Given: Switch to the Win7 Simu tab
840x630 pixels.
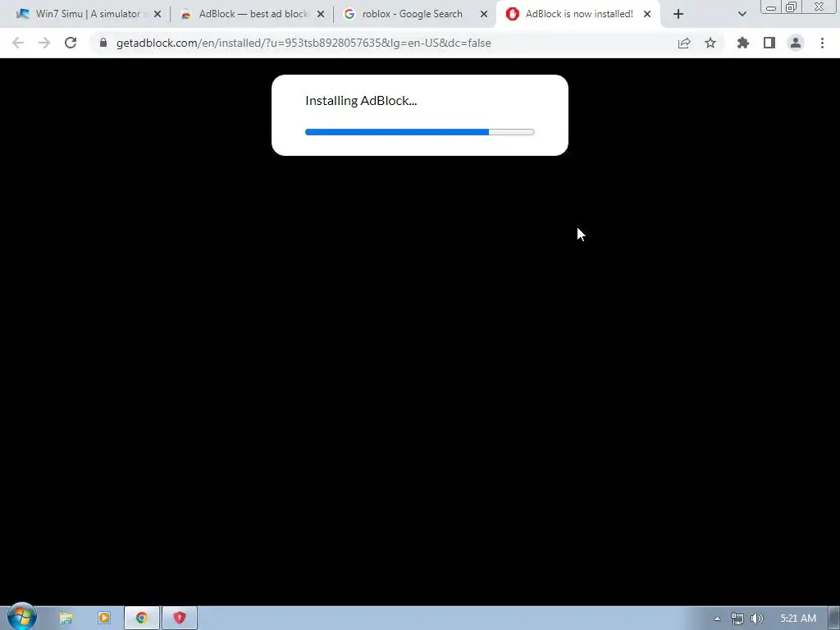Looking at the screenshot, I should [88, 14].
